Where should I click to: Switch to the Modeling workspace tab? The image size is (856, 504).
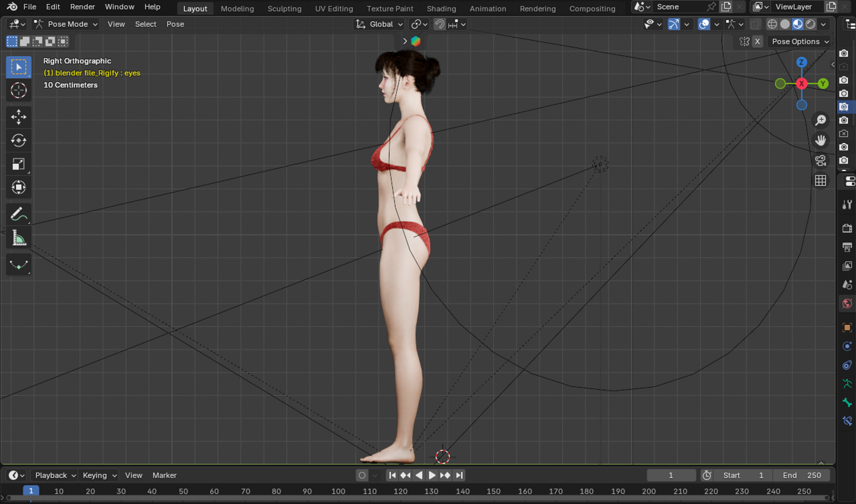click(x=237, y=9)
